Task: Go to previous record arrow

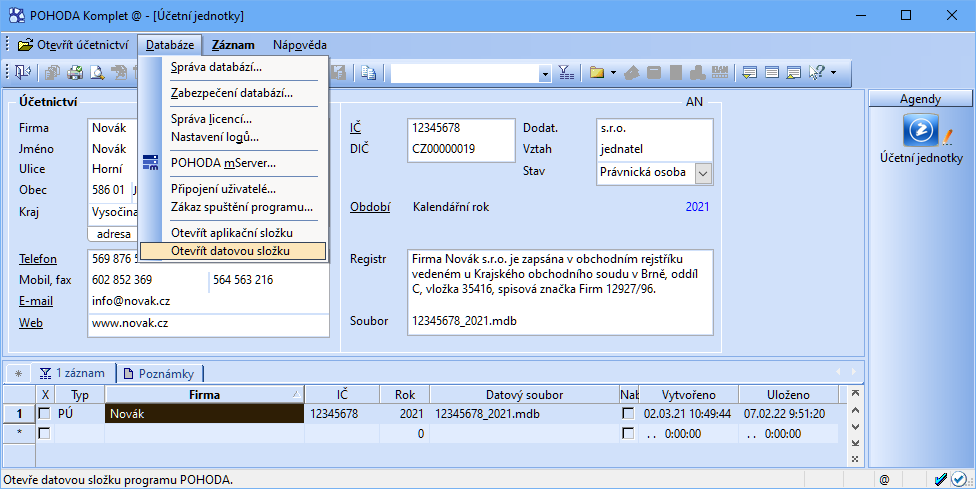Action: (855, 410)
